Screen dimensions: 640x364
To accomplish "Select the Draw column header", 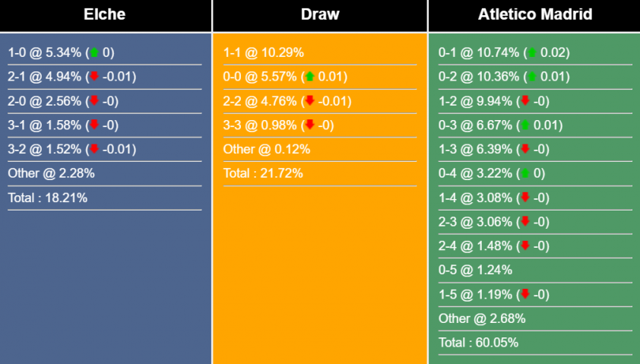I will coord(320,14).
